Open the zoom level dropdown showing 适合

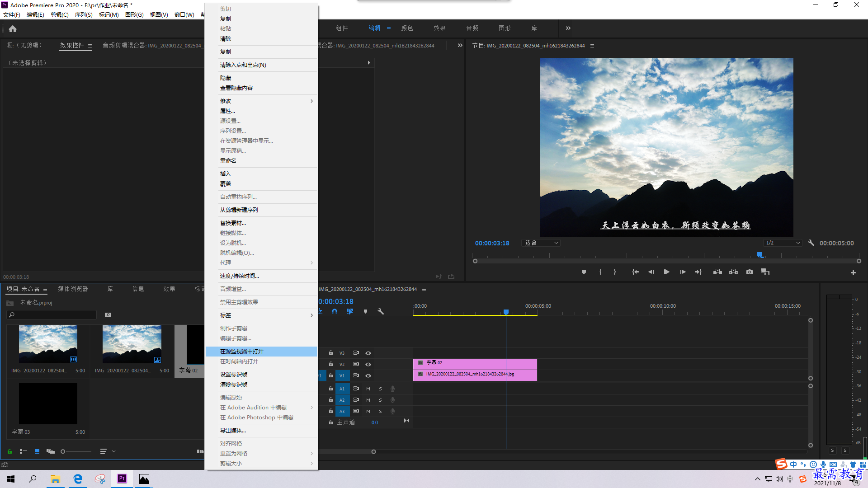tap(541, 243)
